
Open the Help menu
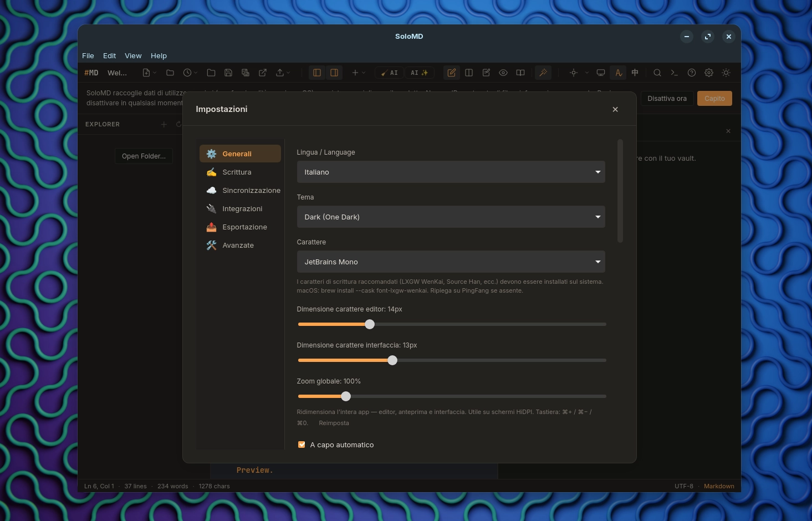click(x=159, y=55)
